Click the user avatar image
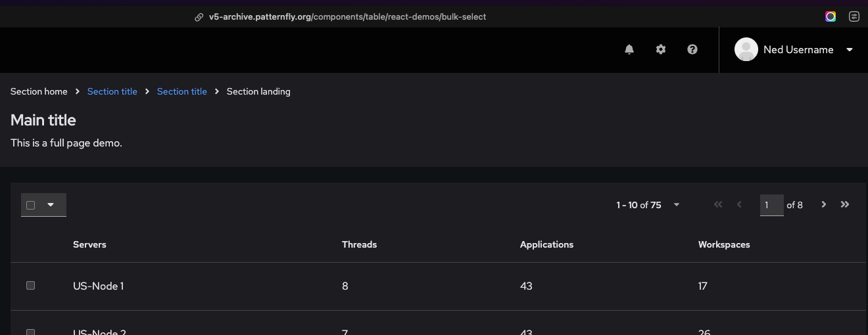Image resolution: width=868 pixels, height=335 pixels. pyautogui.click(x=746, y=49)
